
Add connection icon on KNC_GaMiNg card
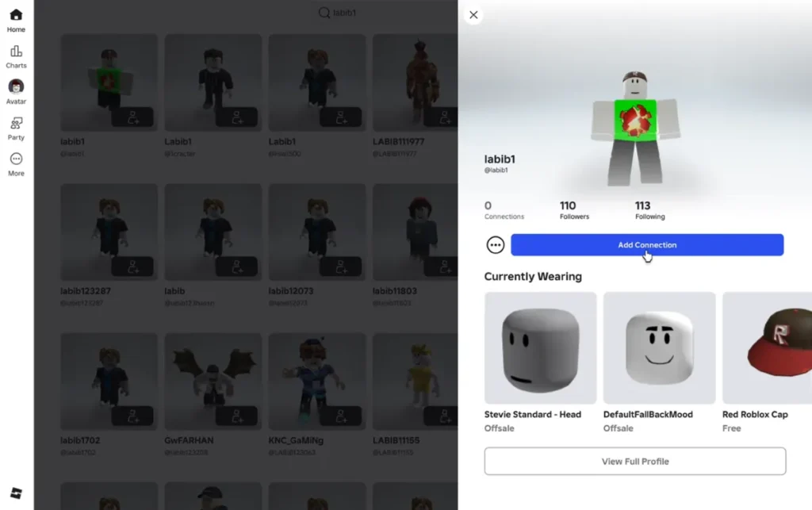coord(341,416)
